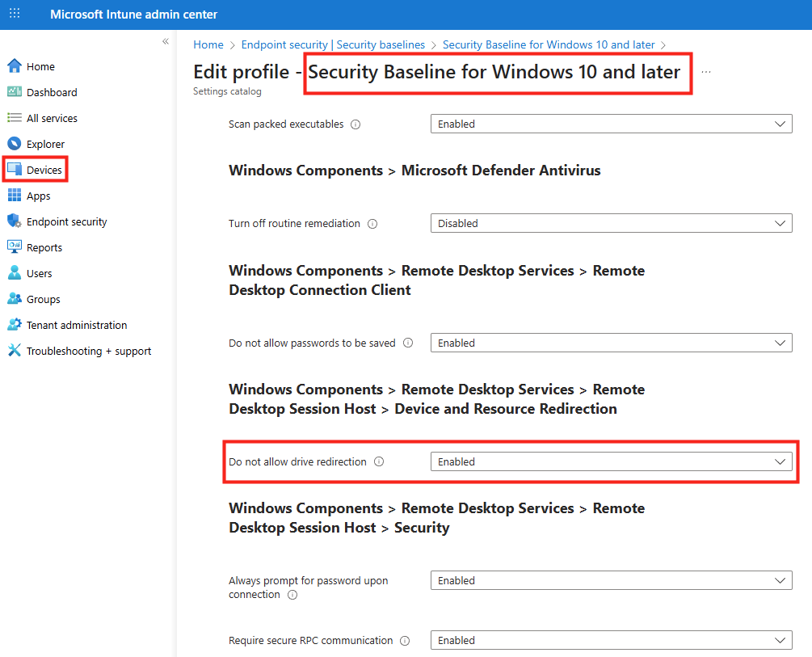Click info icon beside Require secure RPC communication

405,641
